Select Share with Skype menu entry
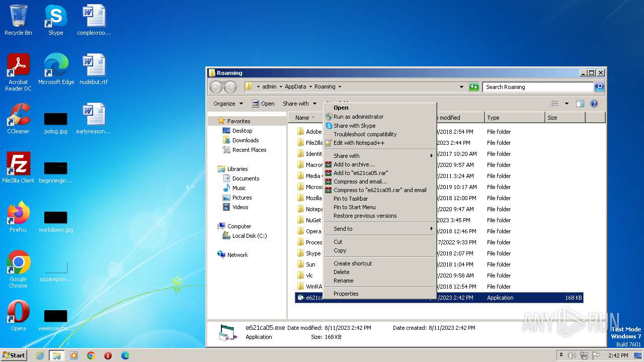The width and height of the screenshot is (644, 362). pos(379,126)
